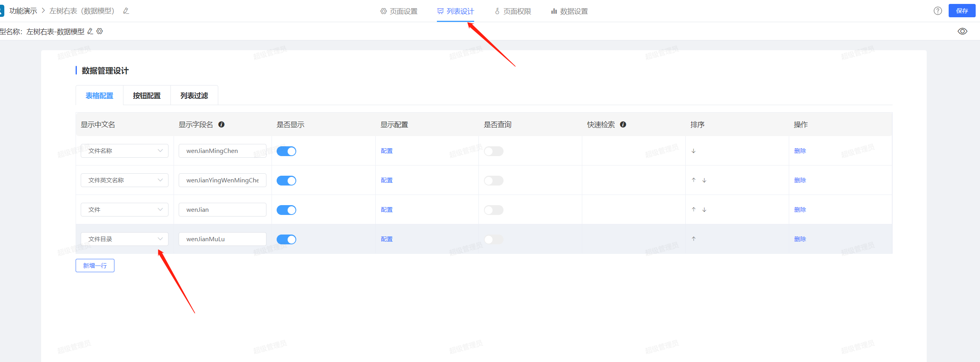Viewport: 980px width, 362px height.
Task: Click 功能演示 breadcrumb link
Action: pyautogui.click(x=23, y=11)
